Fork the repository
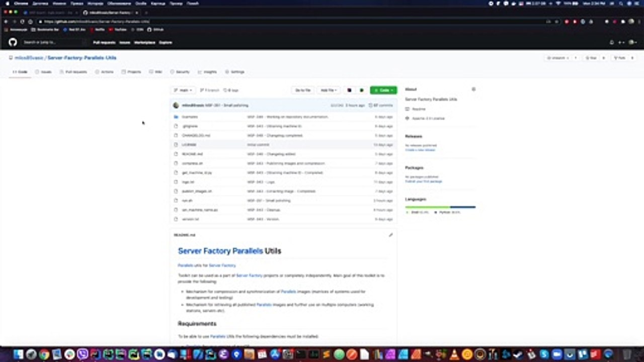 [619, 58]
